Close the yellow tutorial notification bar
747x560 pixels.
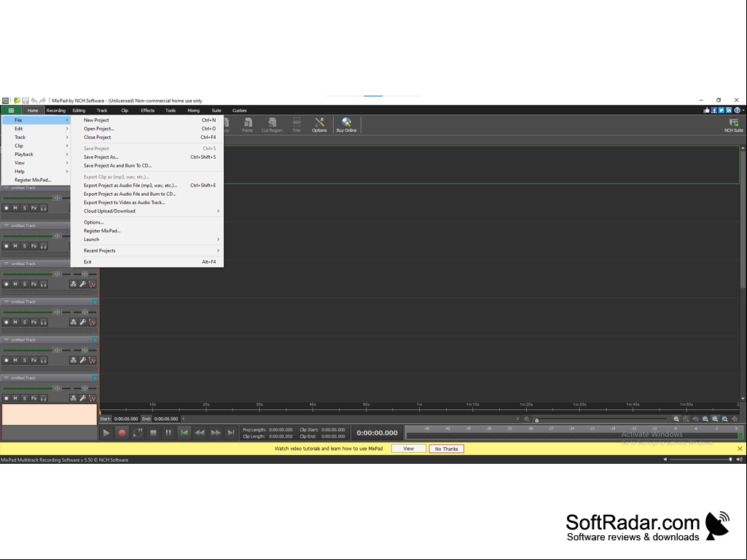[x=740, y=449]
